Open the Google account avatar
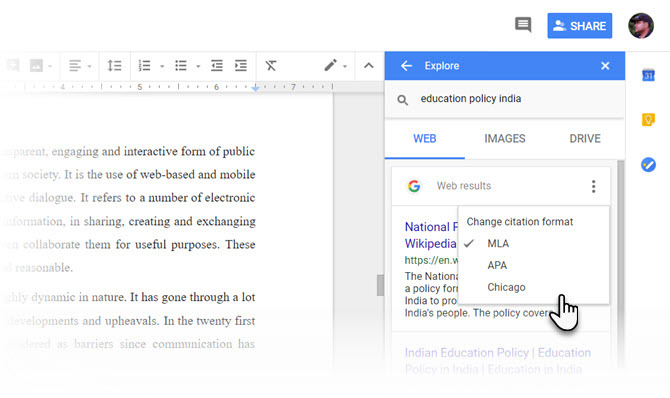The height and width of the screenshot is (398, 670). (641, 26)
